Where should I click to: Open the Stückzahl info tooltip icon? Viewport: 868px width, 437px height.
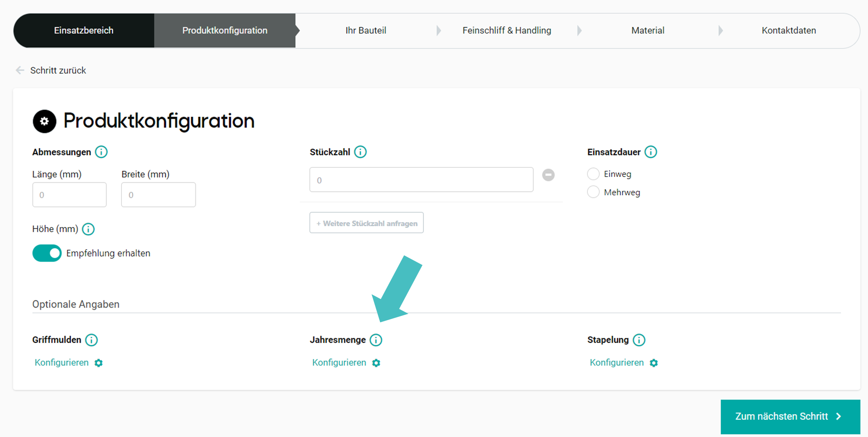[360, 152]
